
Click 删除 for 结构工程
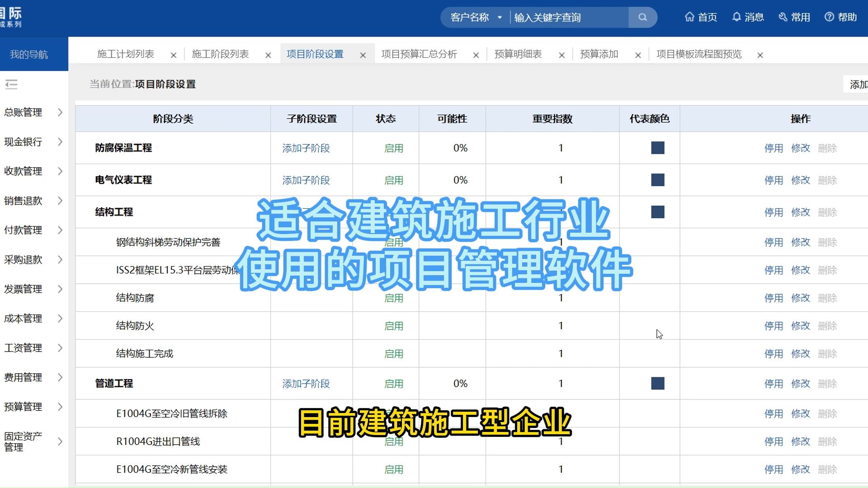[x=828, y=212]
